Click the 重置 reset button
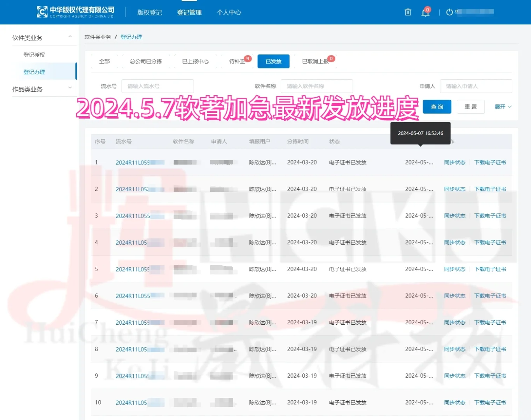 (x=470, y=107)
